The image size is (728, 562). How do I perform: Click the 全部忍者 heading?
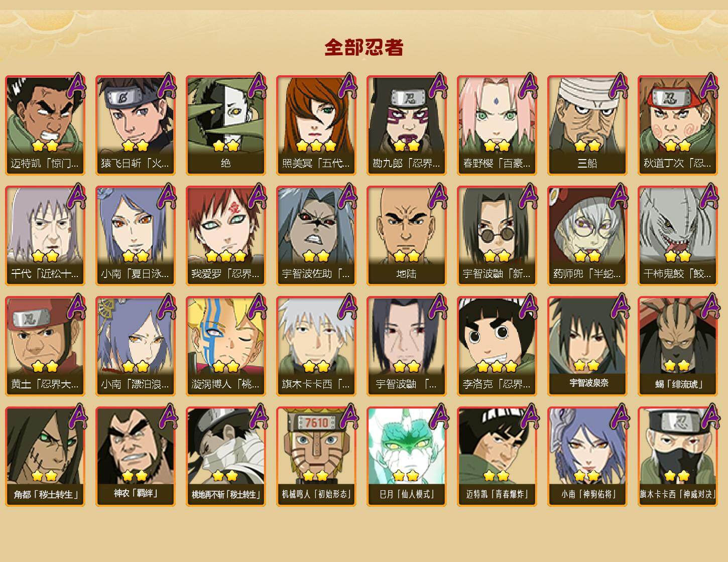(364, 47)
